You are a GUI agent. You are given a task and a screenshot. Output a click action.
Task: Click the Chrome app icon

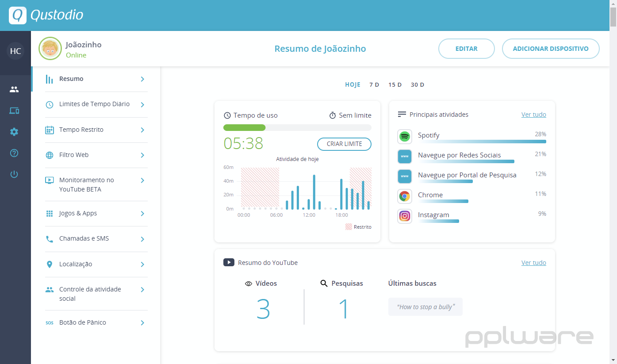(x=404, y=196)
